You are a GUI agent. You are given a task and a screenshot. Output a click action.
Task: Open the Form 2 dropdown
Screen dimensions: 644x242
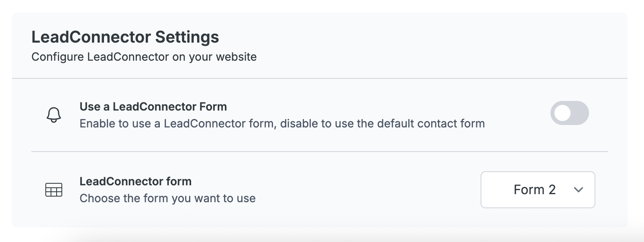(538, 190)
